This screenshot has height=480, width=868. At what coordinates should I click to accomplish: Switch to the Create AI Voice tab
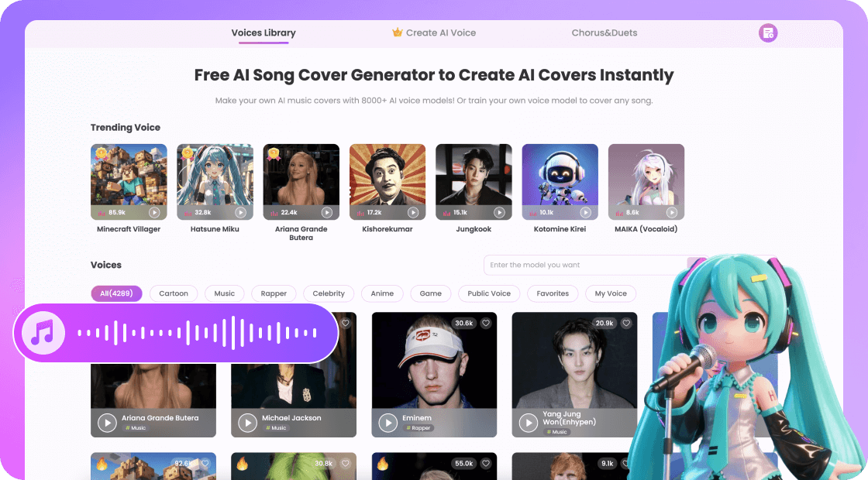pyautogui.click(x=434, y=33)
